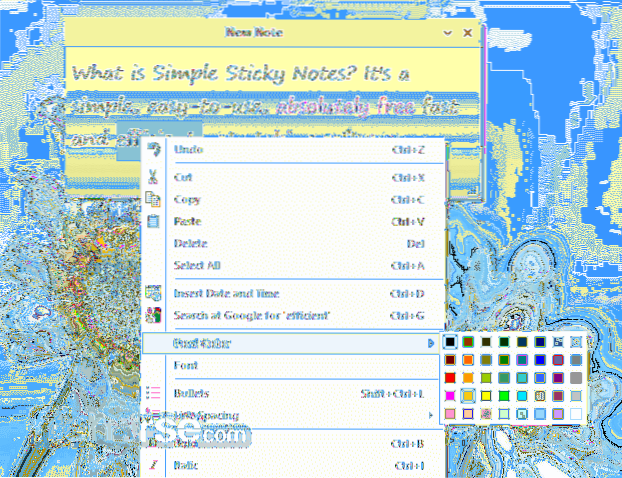Click the Insert Date and Time icon
Image resolution: width=622 pixels, height=478 pixels.
pos(153,293)
